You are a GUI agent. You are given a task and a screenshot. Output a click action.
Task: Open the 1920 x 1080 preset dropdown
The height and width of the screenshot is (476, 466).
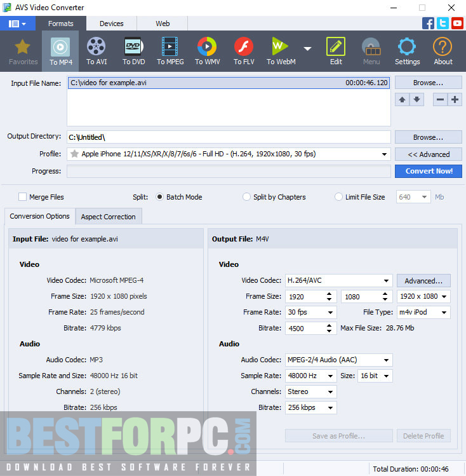click(x=423, y=296)
